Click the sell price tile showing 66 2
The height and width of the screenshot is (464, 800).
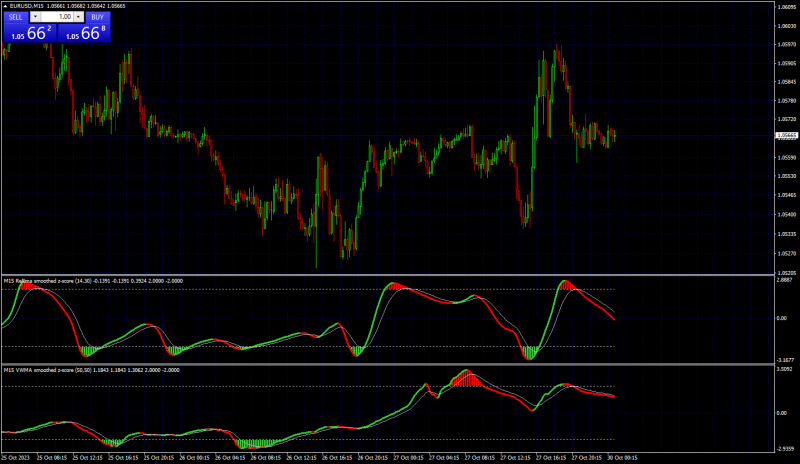[x=30, y=33]
